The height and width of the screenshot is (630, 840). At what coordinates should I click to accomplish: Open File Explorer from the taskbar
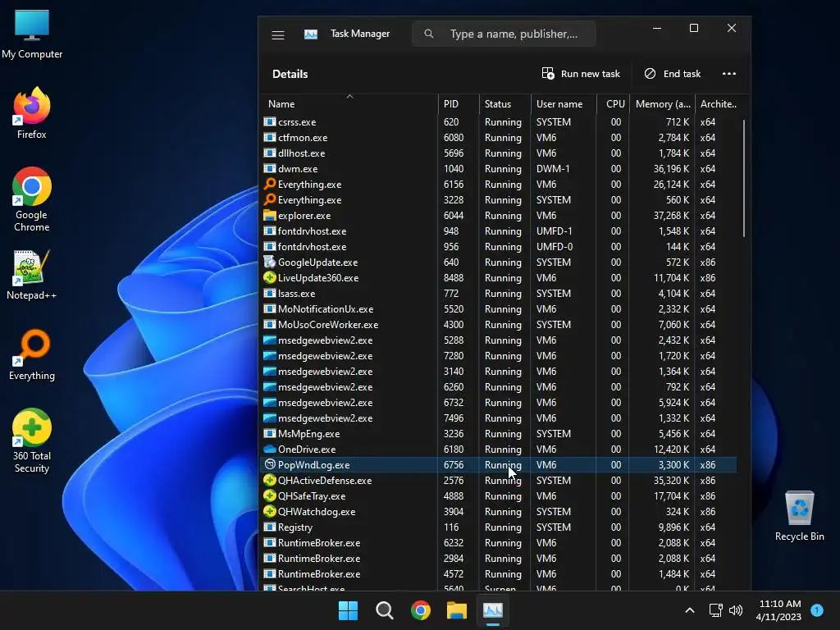(457, 610)
